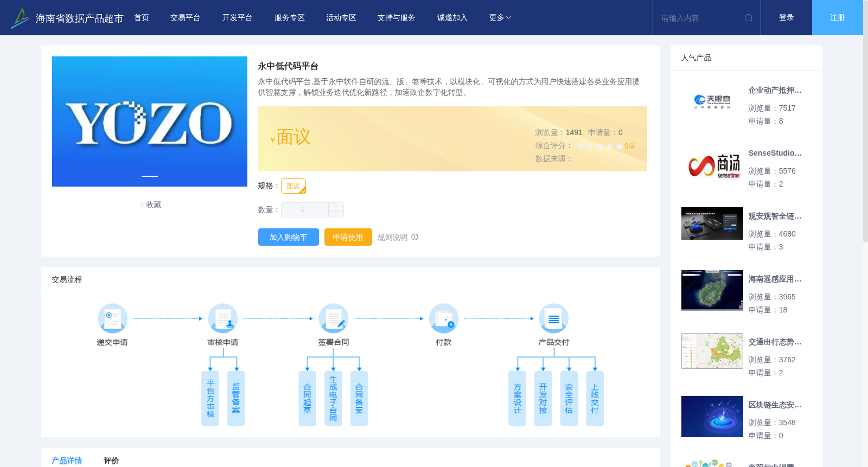Screen dimensions: 868x467
Task: Click the image carousel indicator dash
Action: (150, 176)
